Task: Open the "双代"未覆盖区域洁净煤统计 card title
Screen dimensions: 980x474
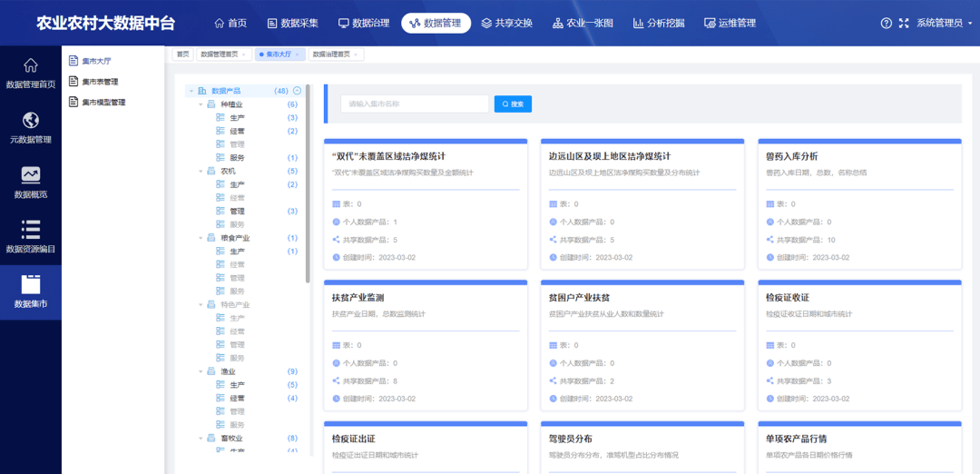Action: click(x=388, y=155)
